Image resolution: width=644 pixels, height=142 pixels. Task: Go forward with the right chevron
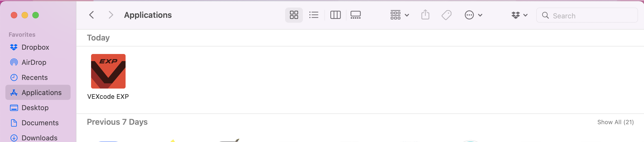[x=110, y=15]
